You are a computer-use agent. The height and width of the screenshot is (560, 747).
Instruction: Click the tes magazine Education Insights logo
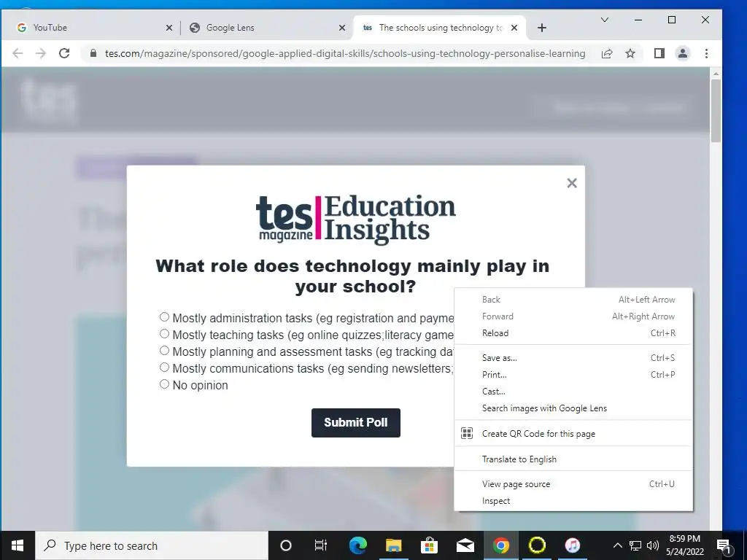point(356,219)
